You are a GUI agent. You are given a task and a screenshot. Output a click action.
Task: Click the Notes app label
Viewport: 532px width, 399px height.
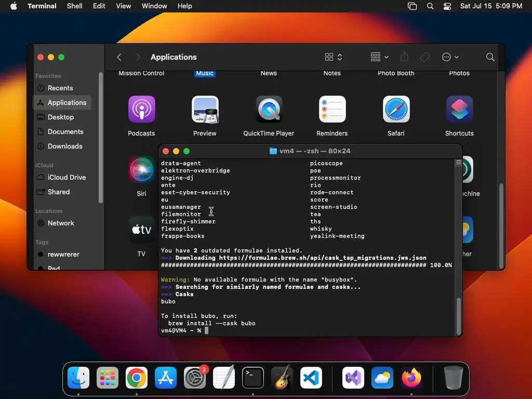pyautogui.click(x=332, y=73)
